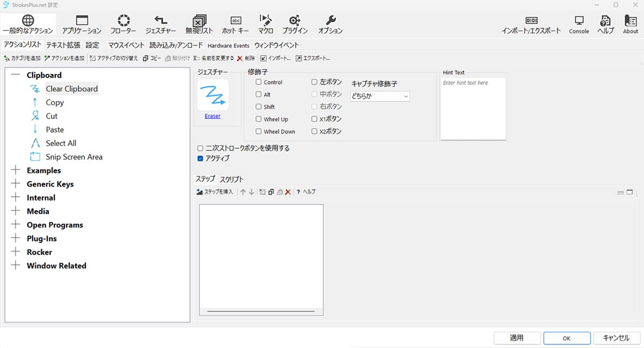Toggle the Wheel Up checkbox
The width and height of the screenshot is (644, 348).
point(259,119)
